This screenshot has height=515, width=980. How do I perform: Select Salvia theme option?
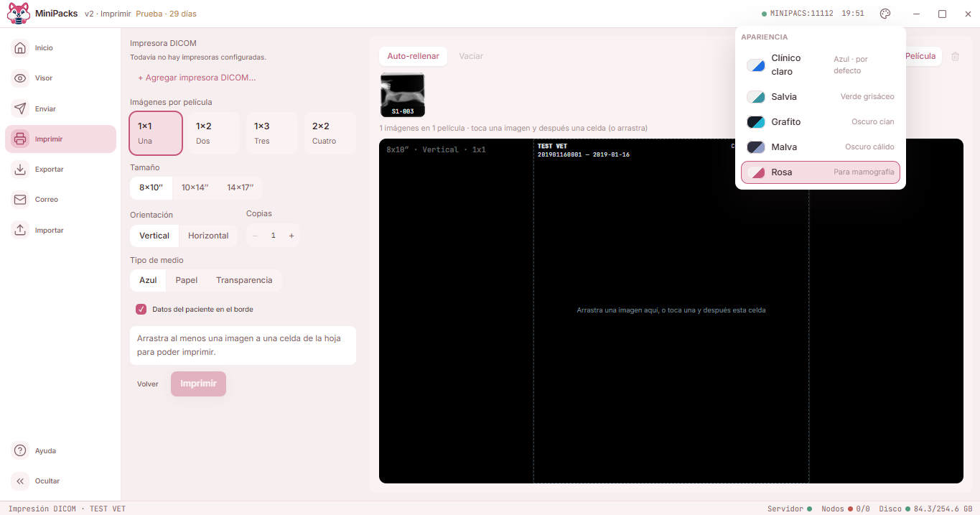coord(821,97)
